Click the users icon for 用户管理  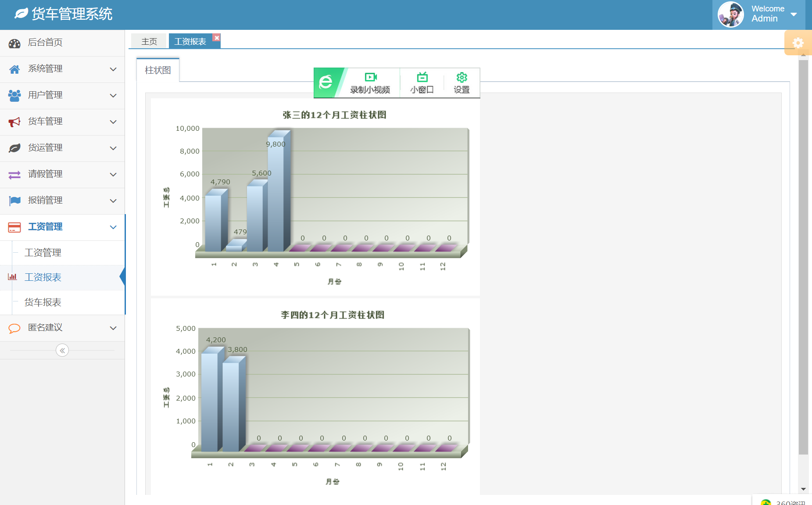click(x=14, y=96)
